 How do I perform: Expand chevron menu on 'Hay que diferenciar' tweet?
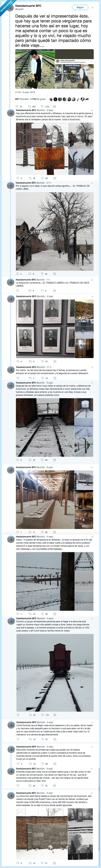pyautogui.click(x=92, y=110)
